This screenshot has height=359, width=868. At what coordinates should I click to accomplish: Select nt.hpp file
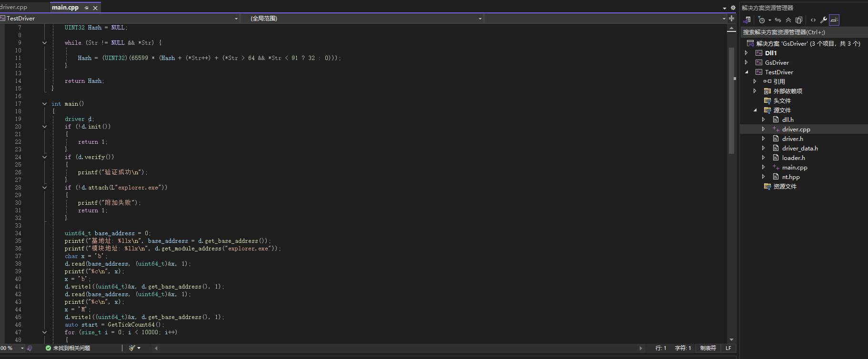[791, 177]
